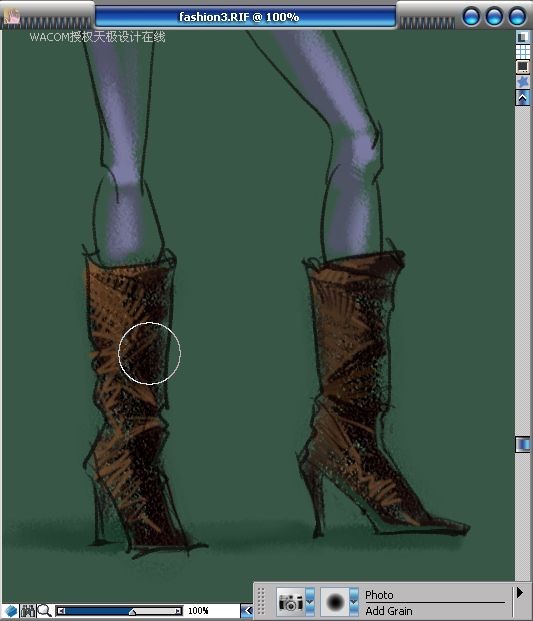The image size is (533, 621).
Task: Click the Add Grain brush variant preview
Action: point(335,602)
